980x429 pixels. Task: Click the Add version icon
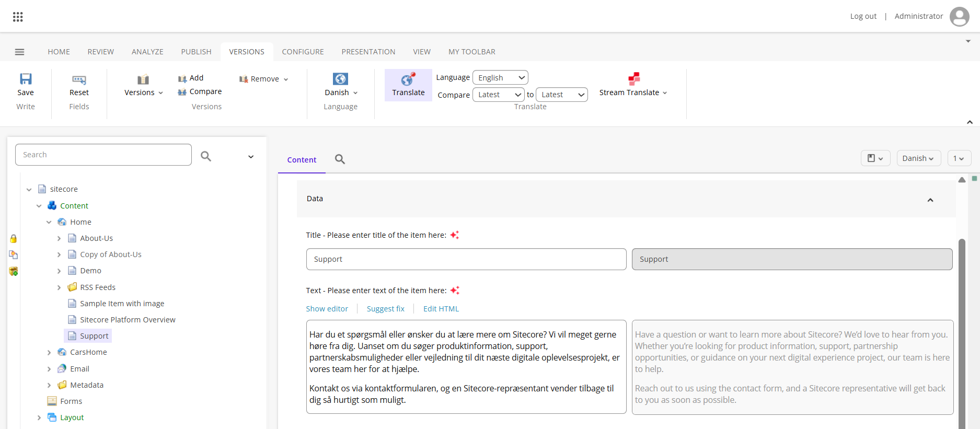[182, 78]
